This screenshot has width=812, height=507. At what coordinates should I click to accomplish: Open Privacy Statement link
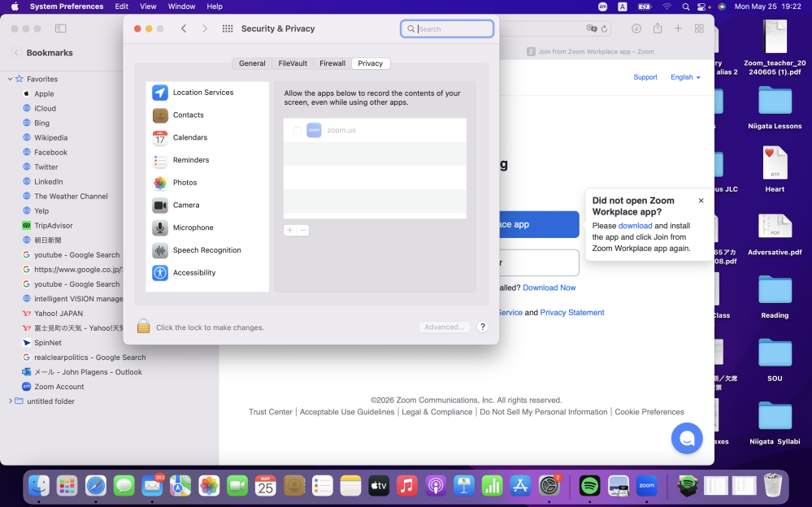pos(571,312)
